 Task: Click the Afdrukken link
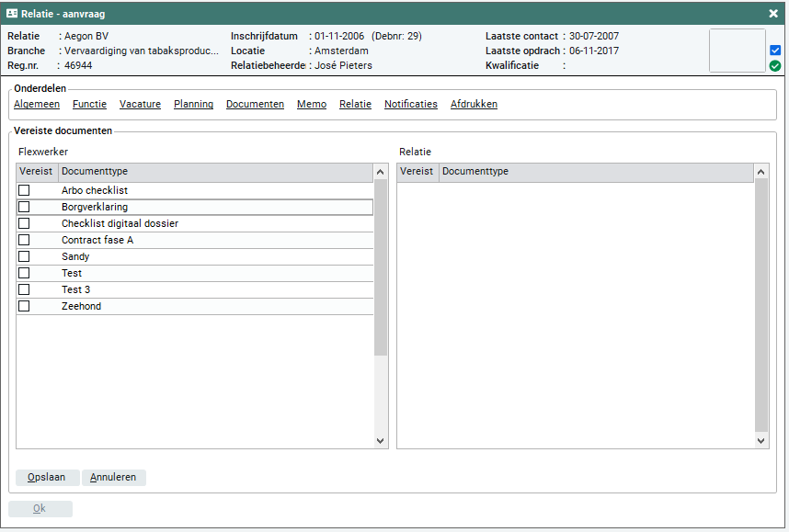[x=474, y=105]
